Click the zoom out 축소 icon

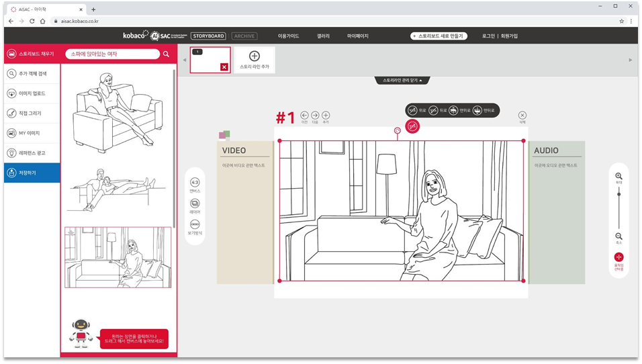coord(618,236)
